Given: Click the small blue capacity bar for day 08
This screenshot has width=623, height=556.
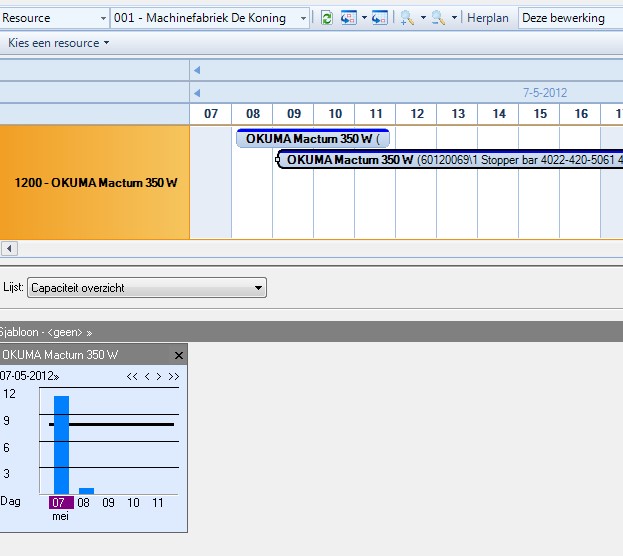Looking at the screenshot, I should (87, 491).
